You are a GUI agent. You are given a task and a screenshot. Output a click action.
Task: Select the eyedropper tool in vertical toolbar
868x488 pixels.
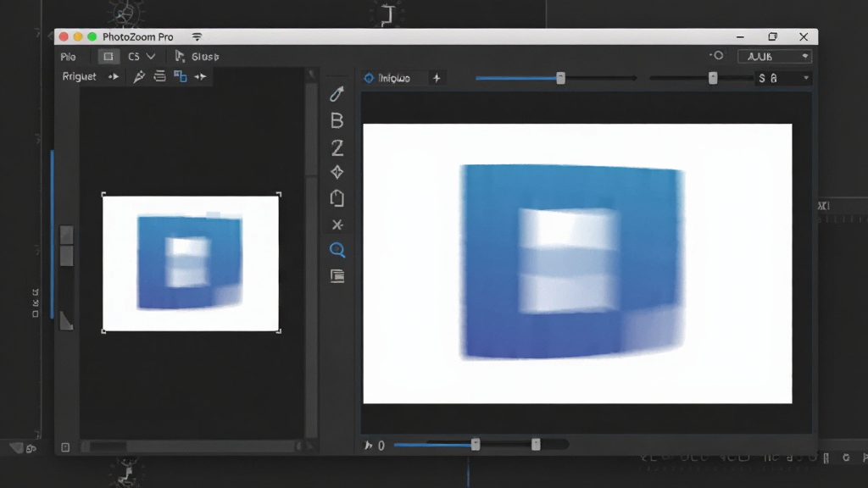[x=337, y=93]
